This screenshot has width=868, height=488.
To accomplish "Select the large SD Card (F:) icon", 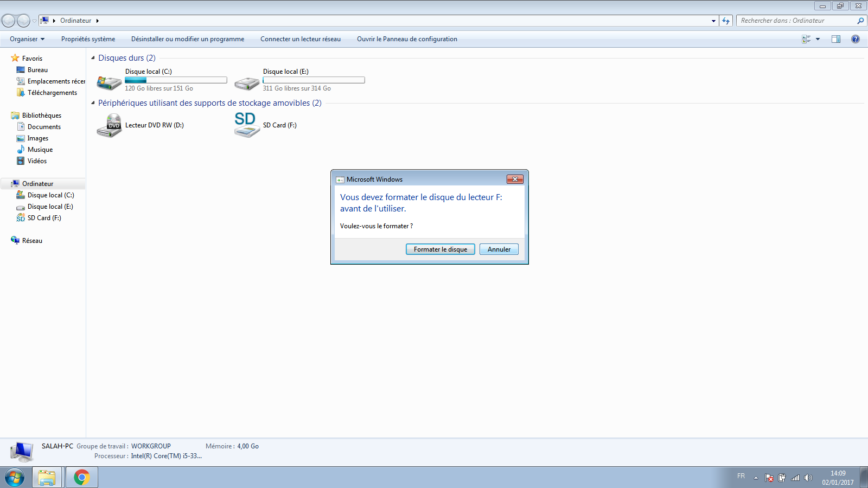I will (x=247, y=125).
